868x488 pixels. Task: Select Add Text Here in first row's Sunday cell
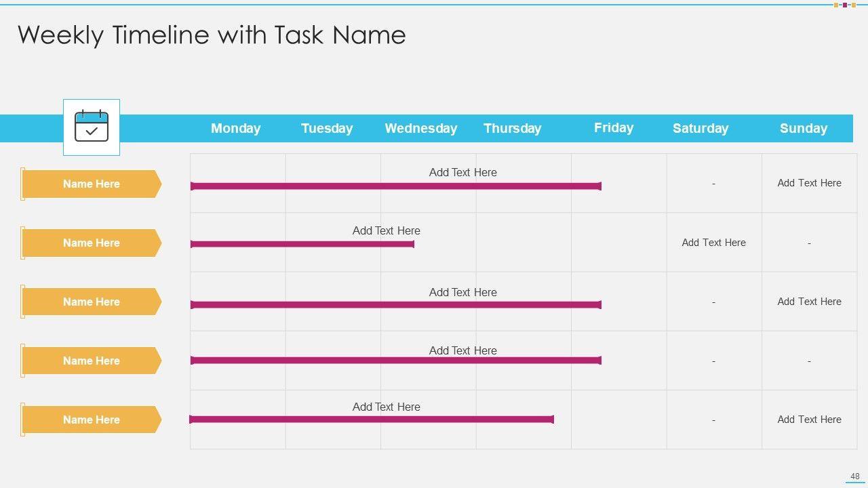[x=809, y=183]
